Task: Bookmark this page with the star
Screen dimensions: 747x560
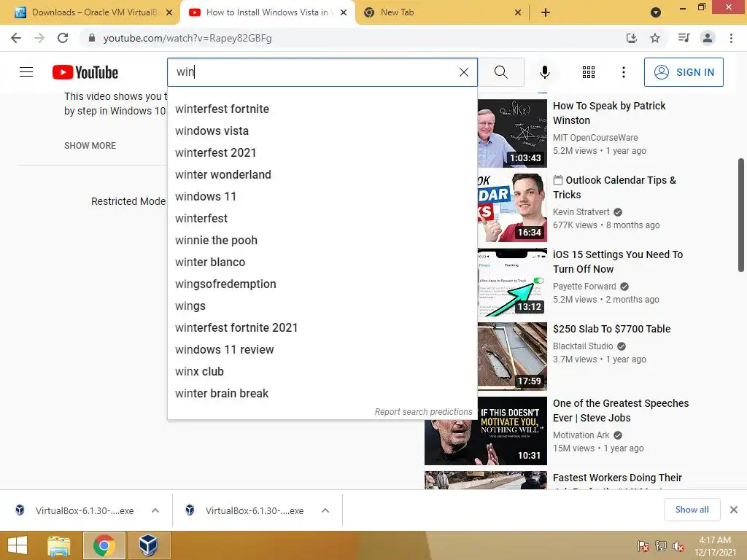Action: (x=655, y=38)
